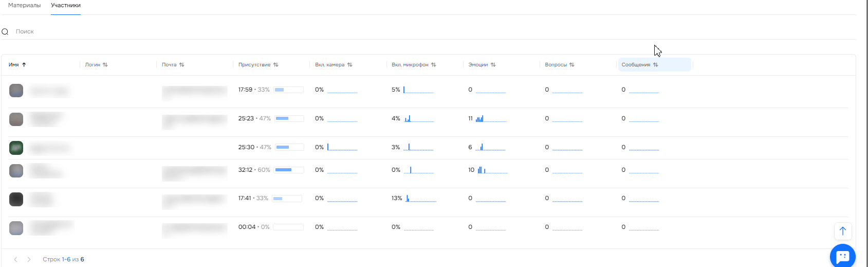Go to the previous page chevron
This screenshot has width=868, height=267.
pos(15,259)
